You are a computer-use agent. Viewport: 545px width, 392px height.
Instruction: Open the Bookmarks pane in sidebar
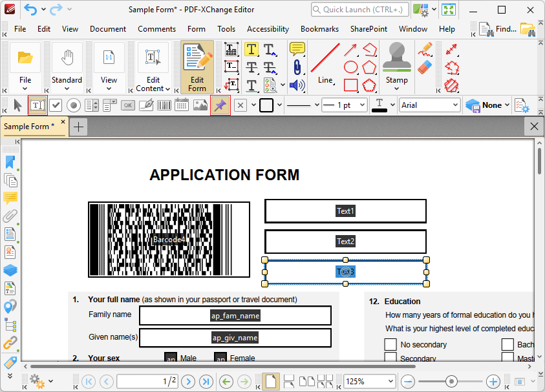(x=10, y=162)
